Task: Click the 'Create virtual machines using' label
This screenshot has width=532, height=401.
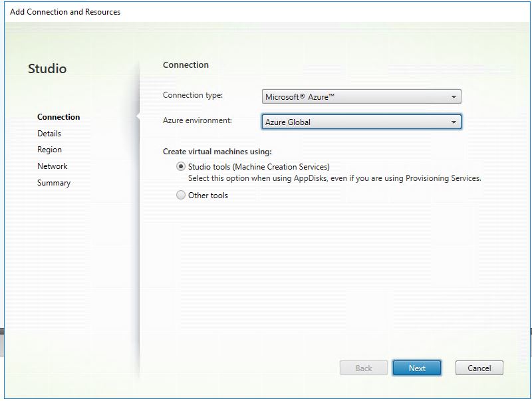Action: (217, 152)
